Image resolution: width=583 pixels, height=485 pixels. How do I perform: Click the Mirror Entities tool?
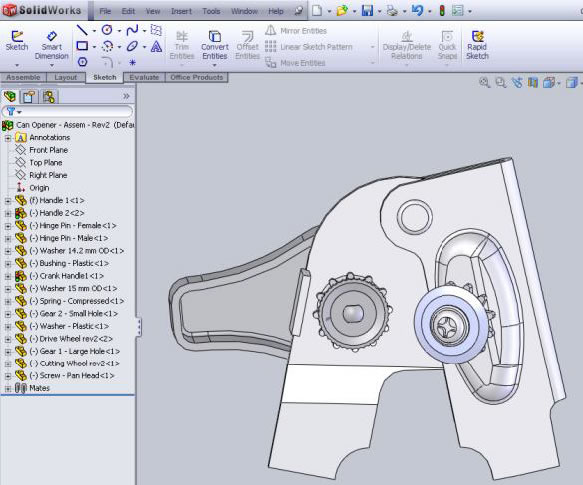[296, 30]
